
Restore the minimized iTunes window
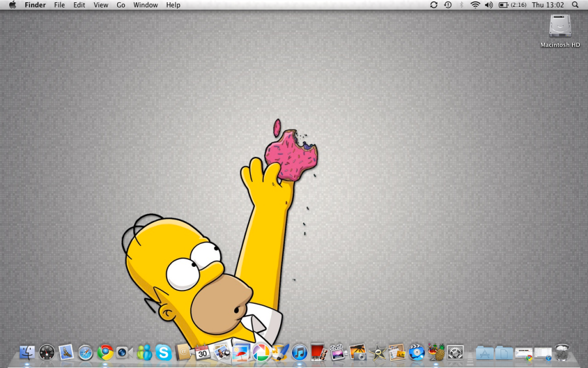click(x=543, y=354)
